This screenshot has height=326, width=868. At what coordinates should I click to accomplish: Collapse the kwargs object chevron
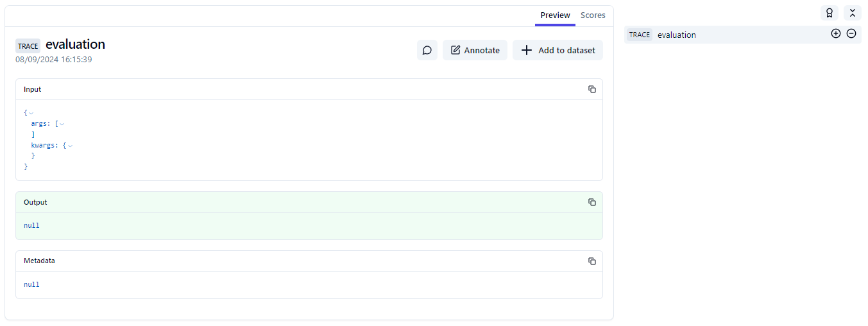click(71, 146)
